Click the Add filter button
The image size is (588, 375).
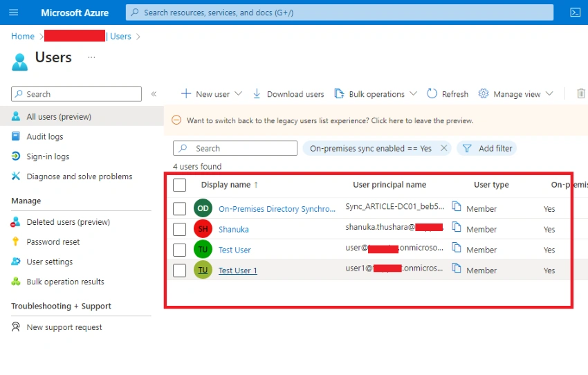point(487,148)
